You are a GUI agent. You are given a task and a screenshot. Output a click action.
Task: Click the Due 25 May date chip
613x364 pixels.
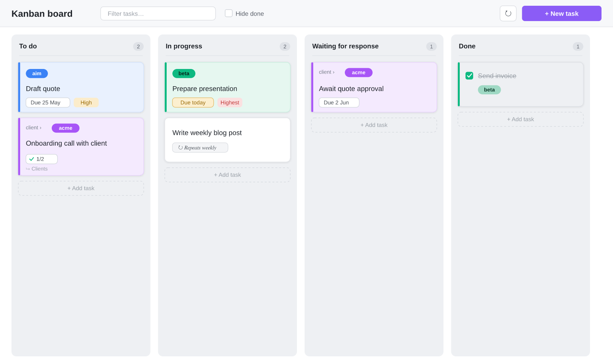[x=48, y=103]
